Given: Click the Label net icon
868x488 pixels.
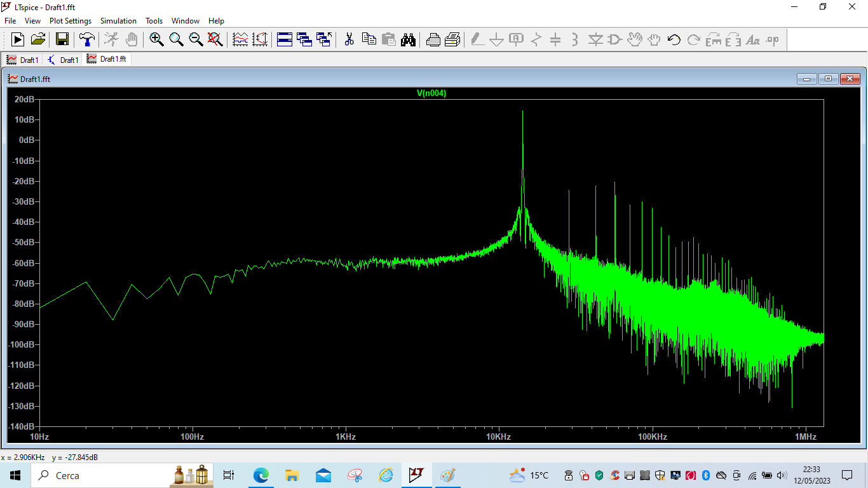Looking at the screenshot, I should coord(516,39).
